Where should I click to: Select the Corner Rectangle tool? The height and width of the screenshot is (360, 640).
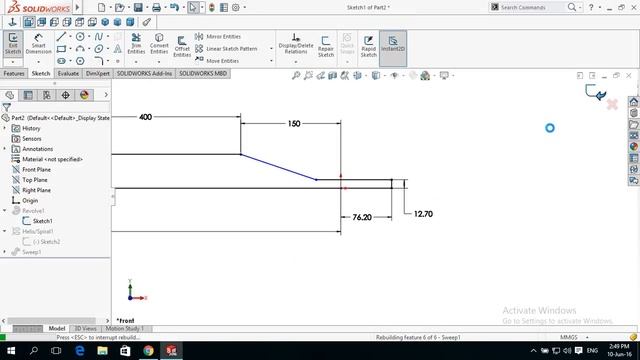coord(61,49)
